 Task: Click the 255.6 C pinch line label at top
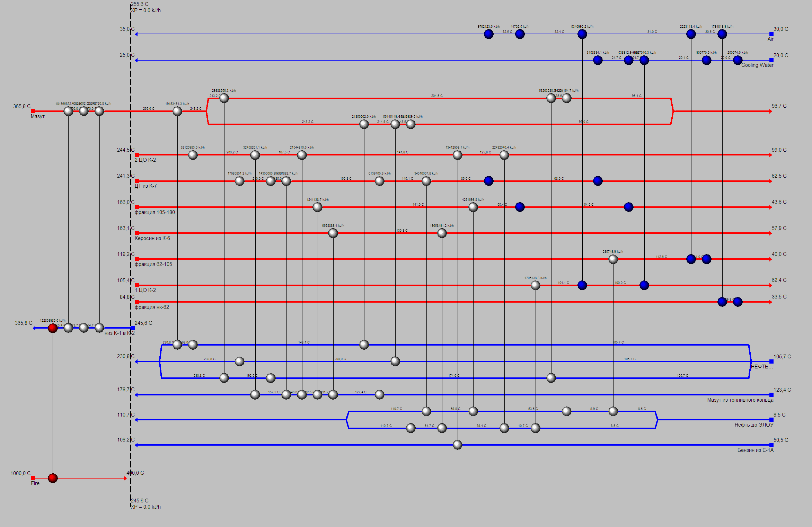coord(140,4)
